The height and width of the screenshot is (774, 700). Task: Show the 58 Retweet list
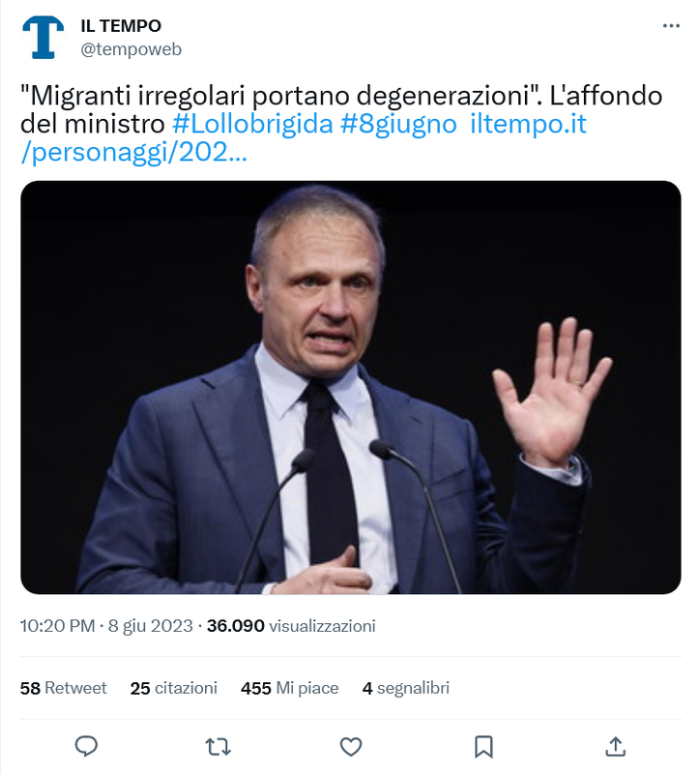(x=63, y=688)
